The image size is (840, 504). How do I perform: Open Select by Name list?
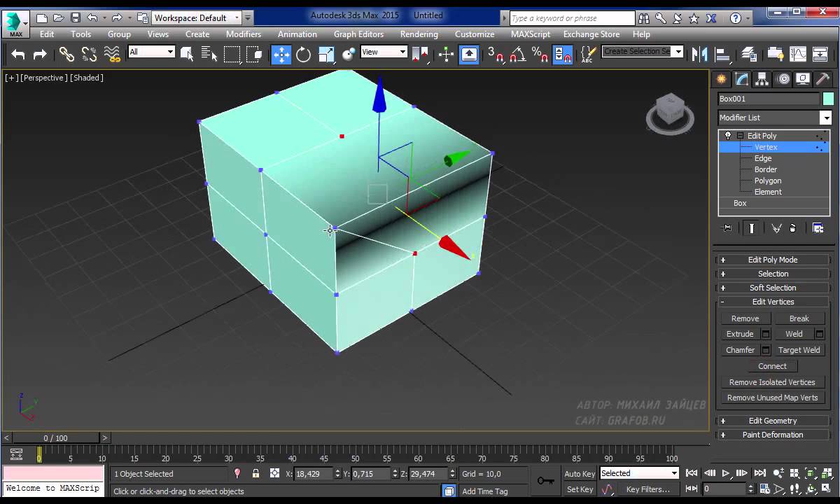pyautogui.click(x=209, y=54)
